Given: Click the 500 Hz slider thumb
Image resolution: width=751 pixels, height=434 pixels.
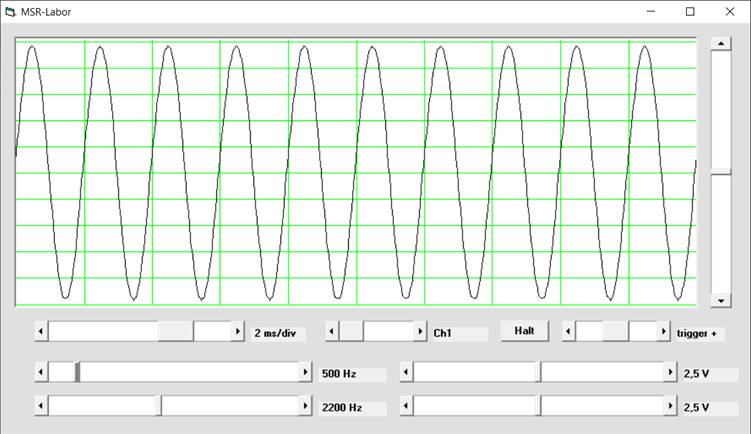Looking at the screenshot, I should click(78, 372).
